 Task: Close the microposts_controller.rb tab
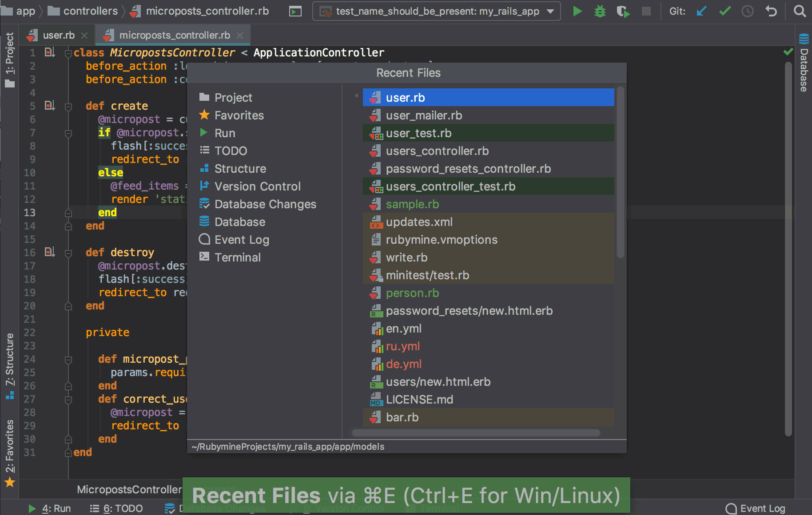pos(240,36)
